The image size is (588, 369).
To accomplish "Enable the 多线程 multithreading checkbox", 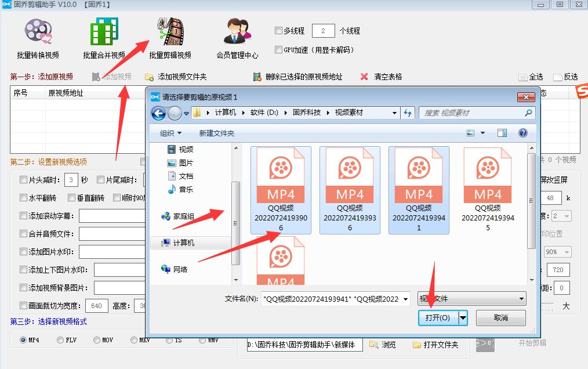I will (278, 31).
